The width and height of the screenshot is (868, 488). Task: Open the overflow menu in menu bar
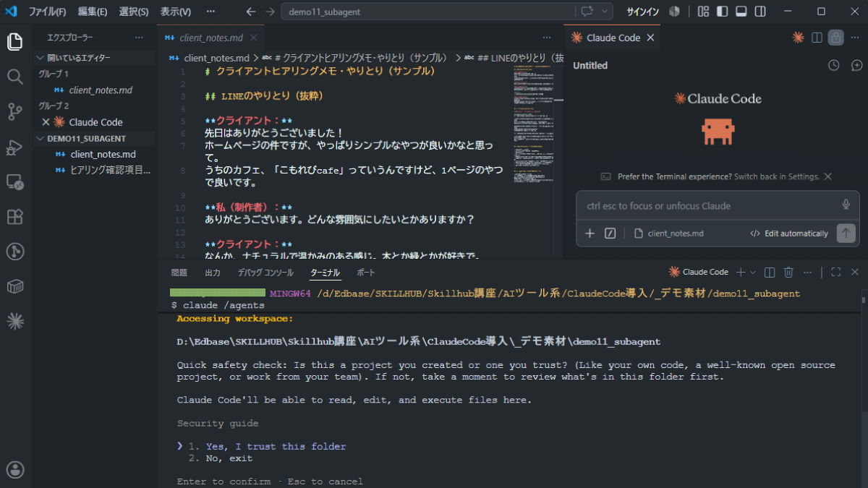coord(210,12)
